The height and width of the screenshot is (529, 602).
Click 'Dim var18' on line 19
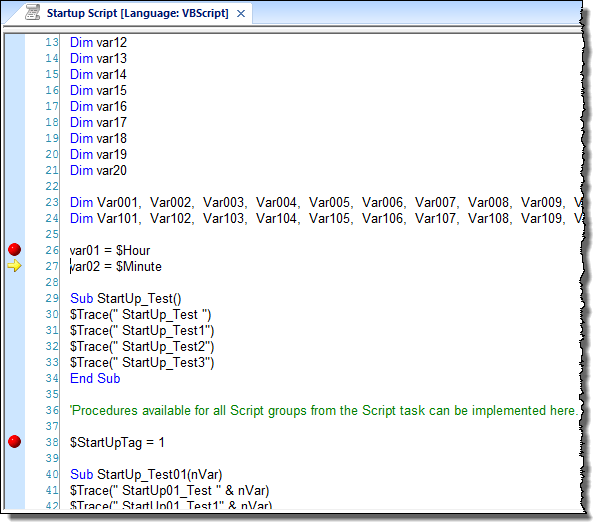click(98, 139)
